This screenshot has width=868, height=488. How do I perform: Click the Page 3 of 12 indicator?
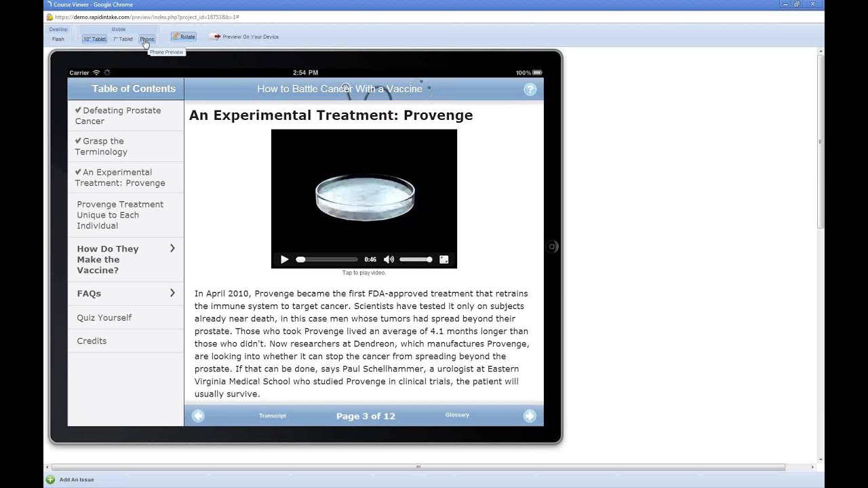point(366,416)
